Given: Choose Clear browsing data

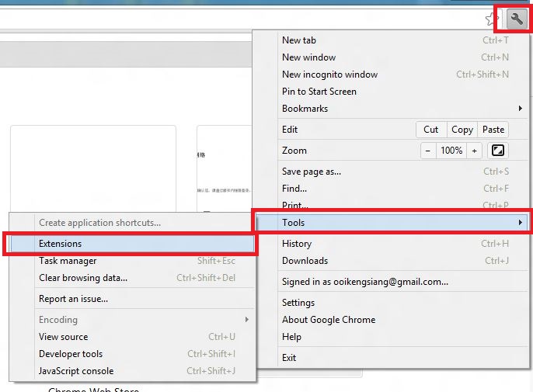Looking at the screenshot, I should tap(83, 278).
